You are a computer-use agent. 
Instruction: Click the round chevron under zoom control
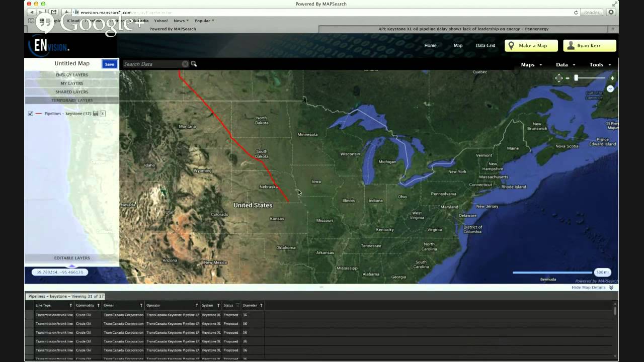point(610,88)
